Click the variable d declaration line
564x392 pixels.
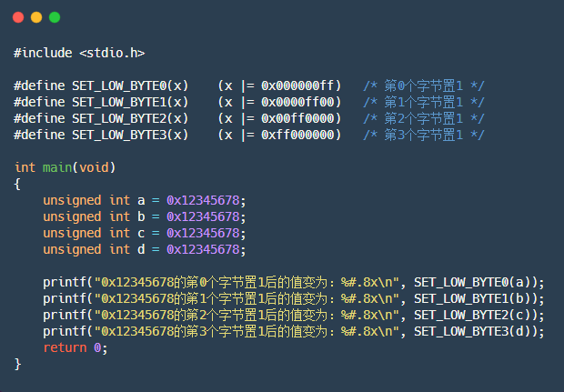coord(144,249)
